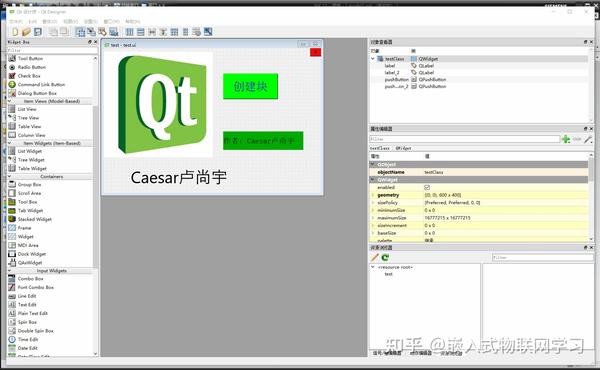Collapse Item Widgets (Item-Based) category
The height and width of the screenshot is (370, 600).
10,143
